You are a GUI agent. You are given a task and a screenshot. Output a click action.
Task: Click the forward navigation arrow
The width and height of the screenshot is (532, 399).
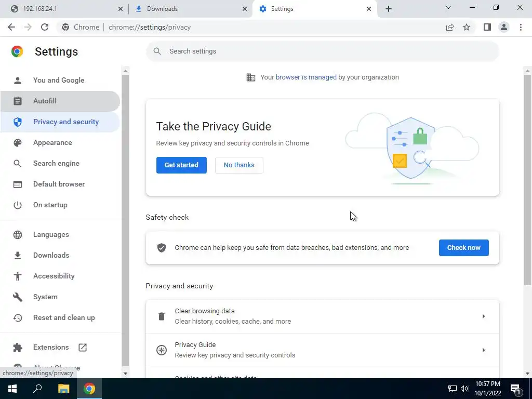(28, 27)
